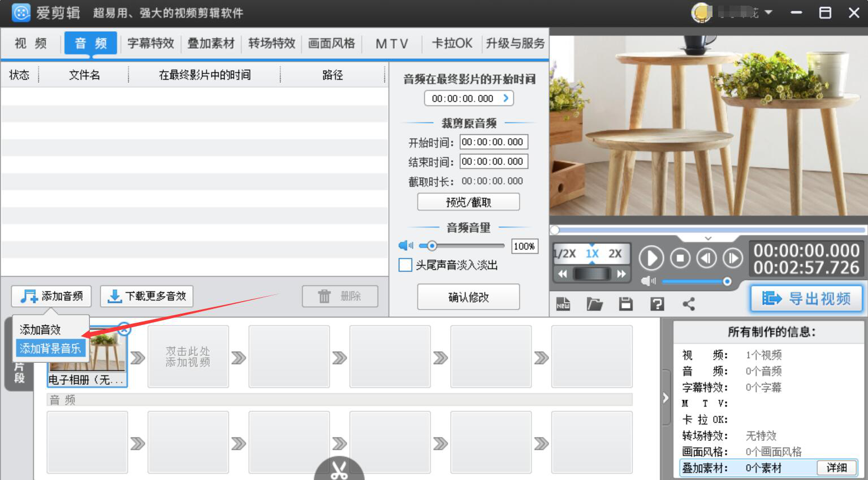Screen dimensions: 868x480
Task: Click the music note icon on 添加音频
Action: (29, 296)
